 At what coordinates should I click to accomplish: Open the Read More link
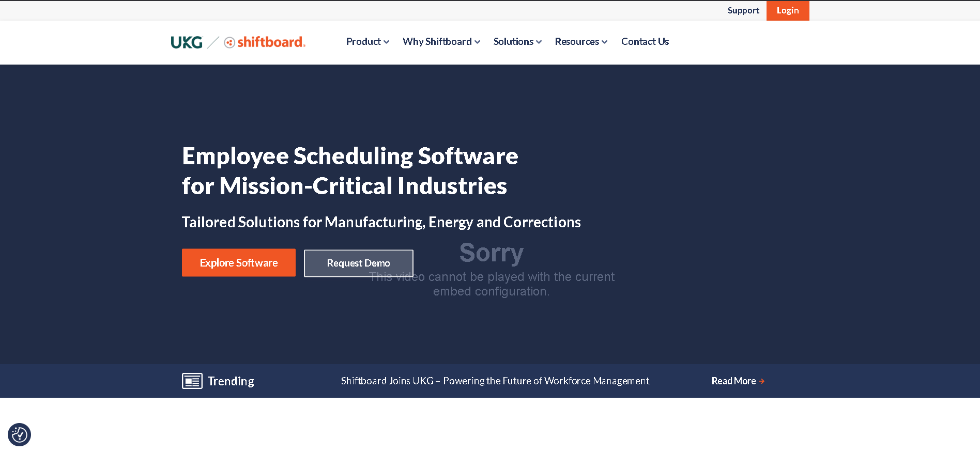(738, 381)
